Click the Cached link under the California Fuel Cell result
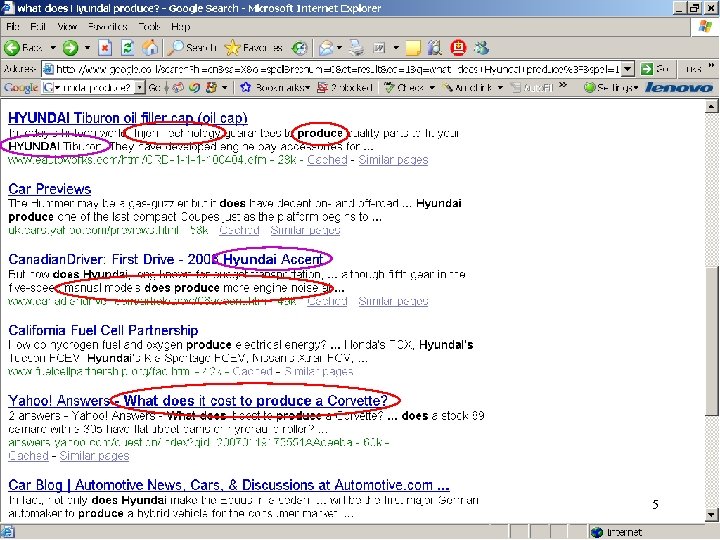Screen dimensions: 720x540 click(x=252, y=371)
